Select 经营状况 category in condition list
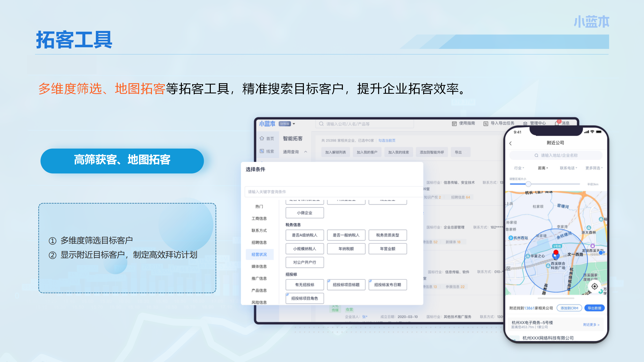This screenshot has width=644, height=362. (x=259, y=254)
